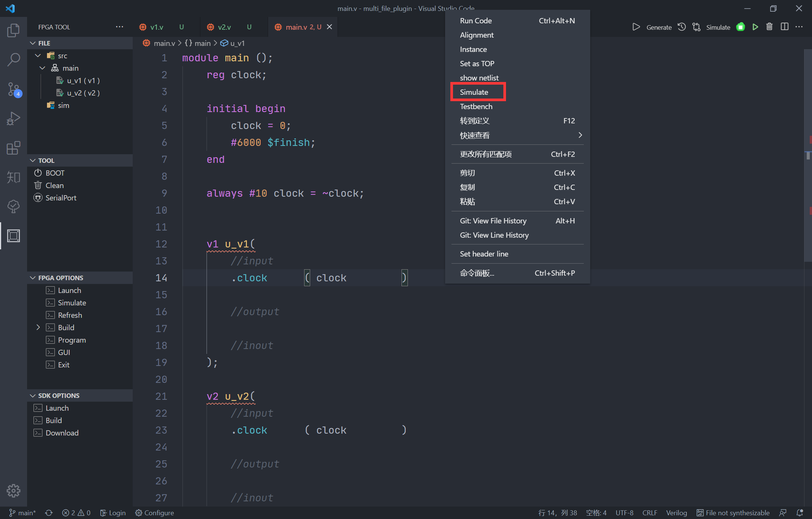The width and height of the screenshot is (812, 519).
Task: Click the green FPGA chip icon in editor toolbar
Action: pos(741,27)
